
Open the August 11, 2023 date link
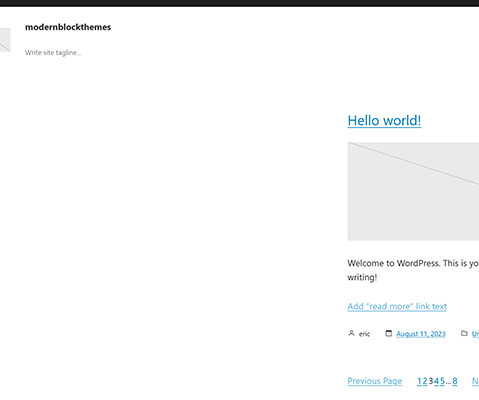click(x=421, y=334)
